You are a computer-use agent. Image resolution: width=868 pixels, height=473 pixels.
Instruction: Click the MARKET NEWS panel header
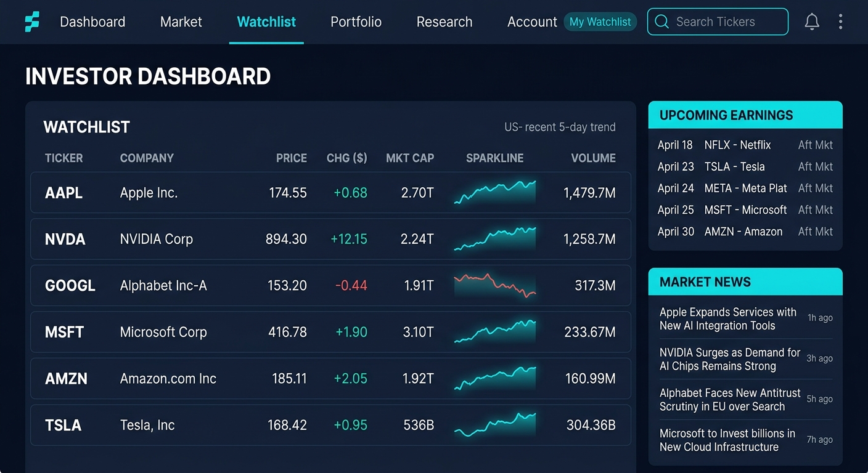coord(745,282)
